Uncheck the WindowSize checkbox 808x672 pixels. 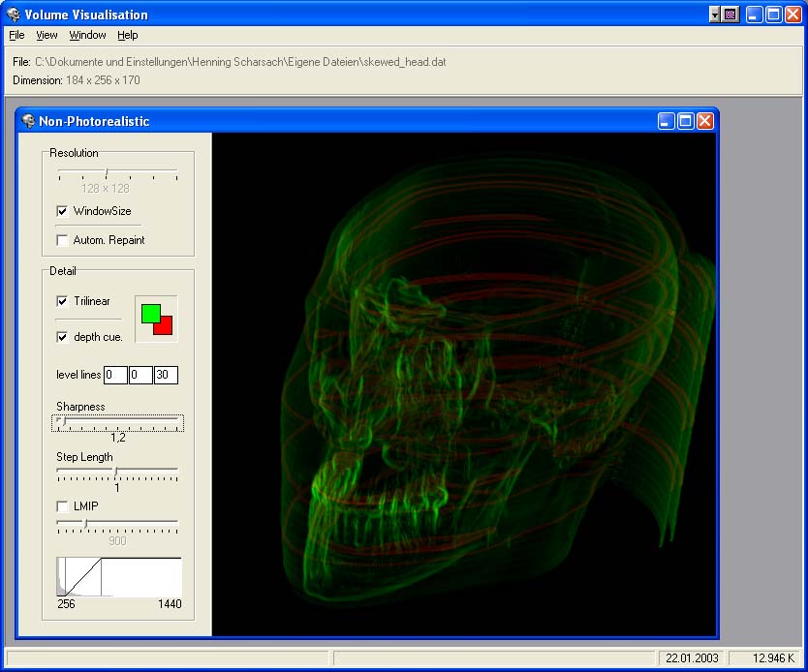point(63,211)
